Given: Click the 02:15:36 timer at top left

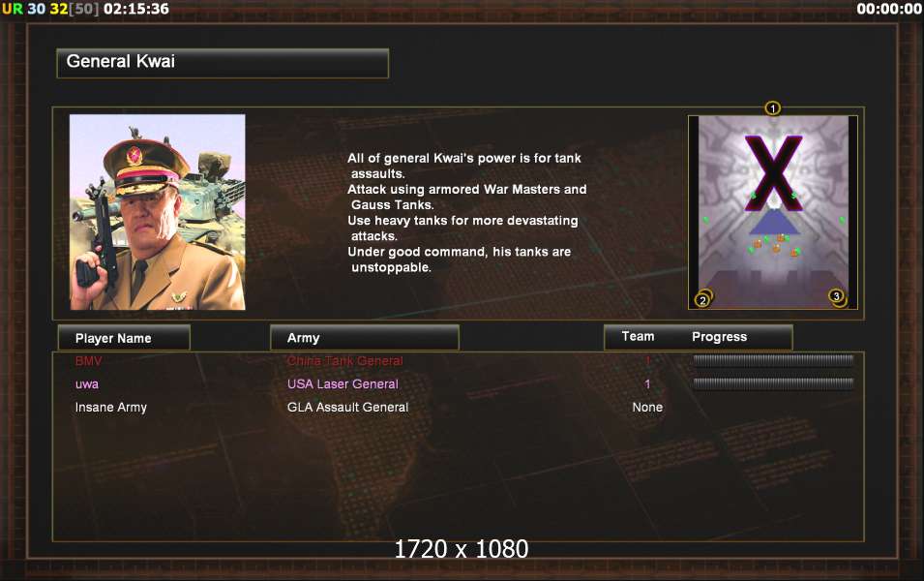Looking at the screenshot, I should pyautogui.click(x=136, y=9).
